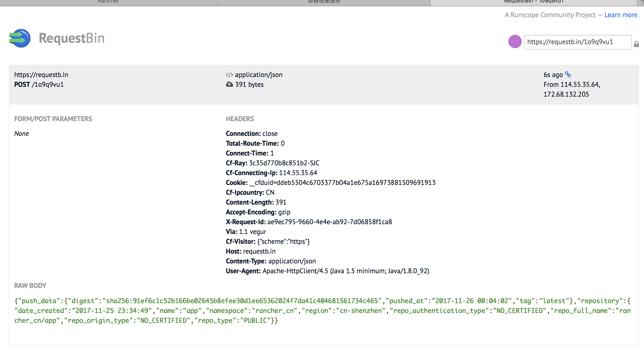Click the Content-Length: 391 header
Viewport: 644px width, 363px height.
pos(256,202)
